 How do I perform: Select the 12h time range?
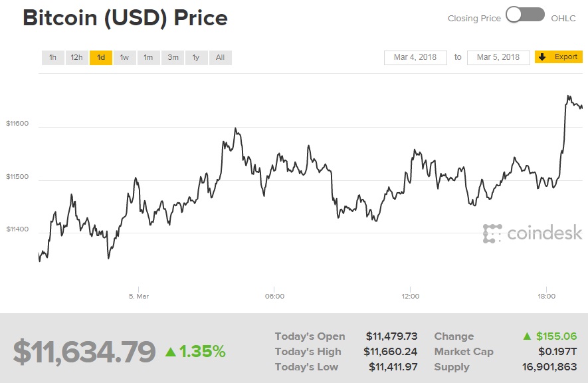(76, 57)
